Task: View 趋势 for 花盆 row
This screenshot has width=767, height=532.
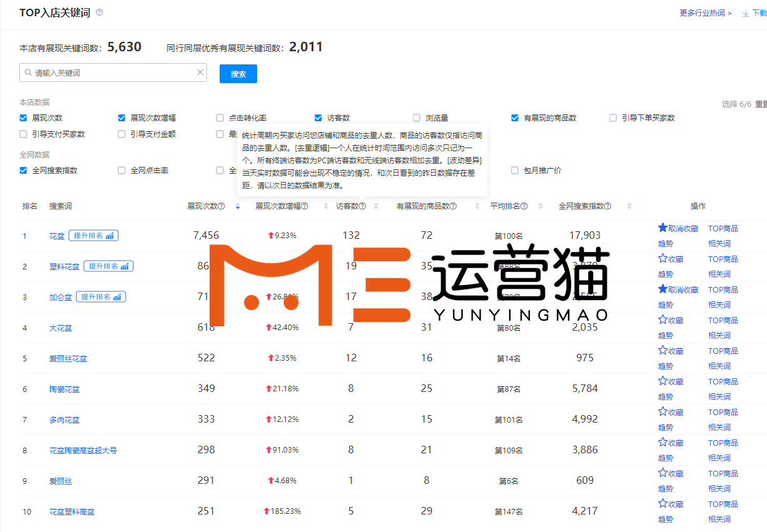Action: pyautogui.click(x=666, y=244)
